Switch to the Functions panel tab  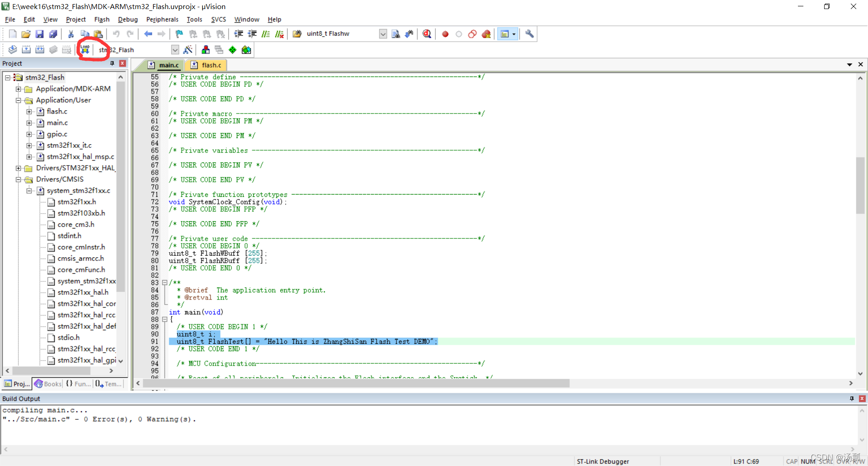pyautogui.click(x=78, y=384)
